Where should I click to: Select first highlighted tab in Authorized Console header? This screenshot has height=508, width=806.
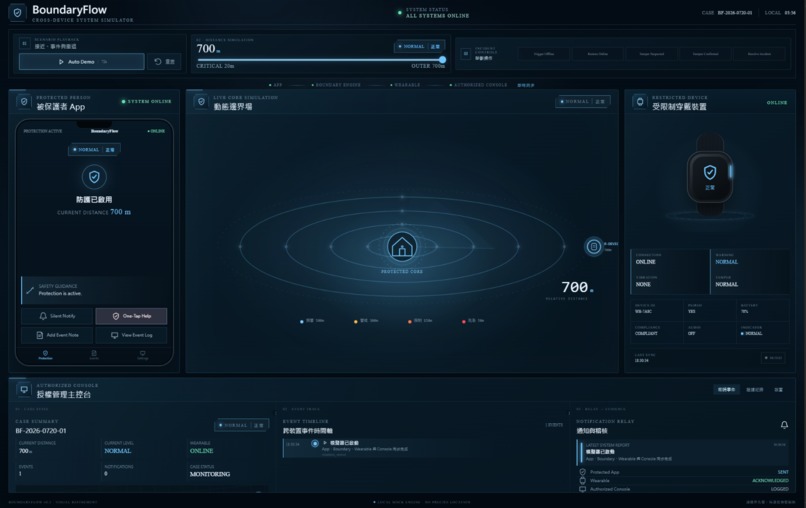pos(726,390)
